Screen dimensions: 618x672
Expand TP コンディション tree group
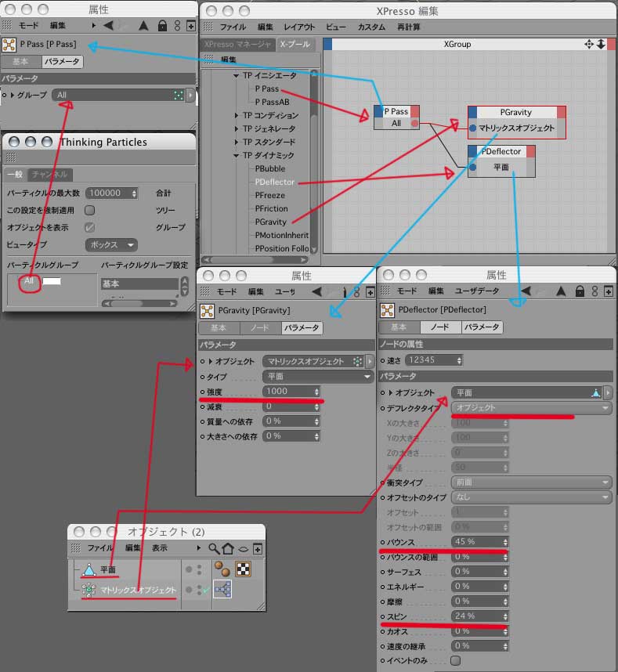[236, 116]
